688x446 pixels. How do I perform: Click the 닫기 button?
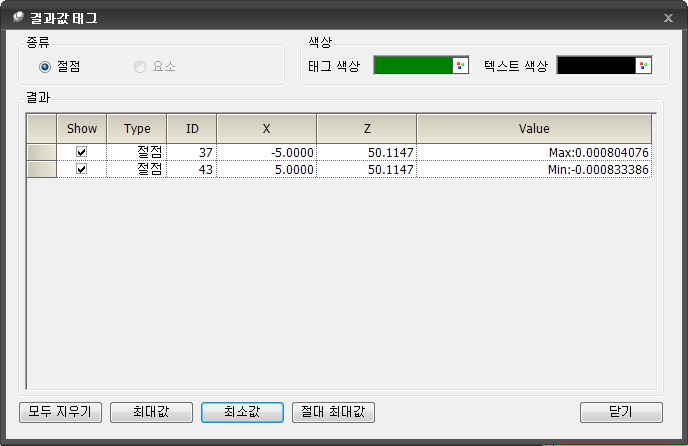click(620, 412)
